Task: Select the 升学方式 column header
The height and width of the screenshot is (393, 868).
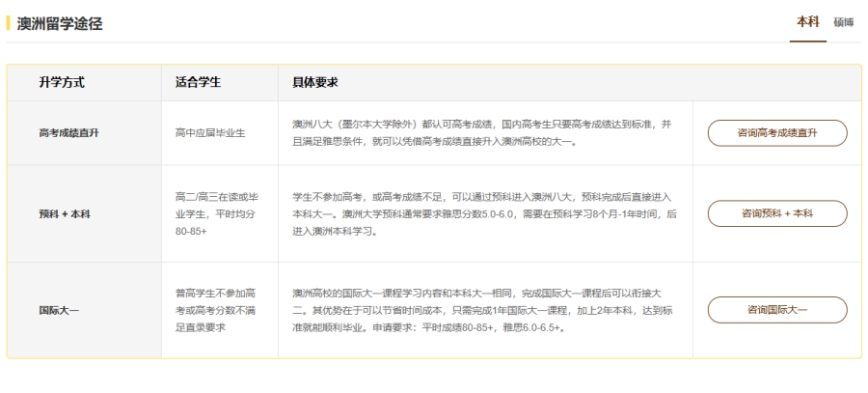Action: coord(61,83)
